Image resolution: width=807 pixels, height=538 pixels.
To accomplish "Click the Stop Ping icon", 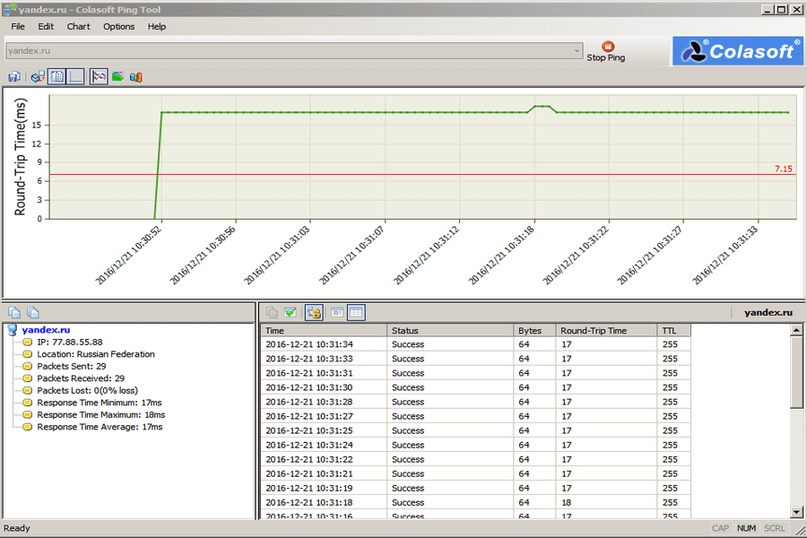I will pos(606,46).
